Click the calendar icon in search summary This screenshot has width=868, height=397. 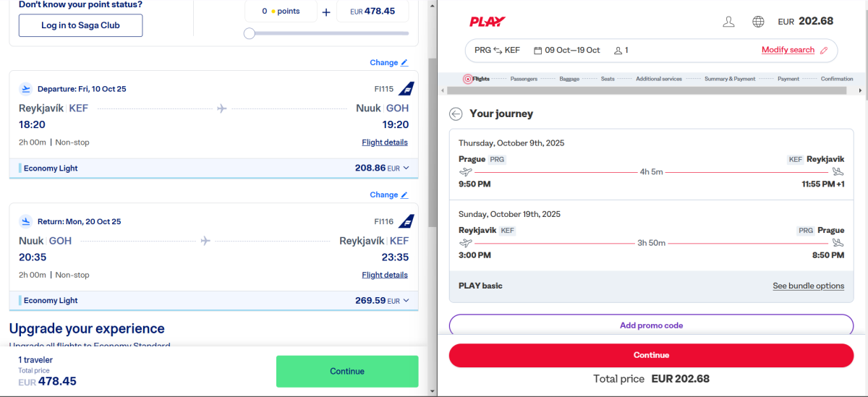coord(537,51)
